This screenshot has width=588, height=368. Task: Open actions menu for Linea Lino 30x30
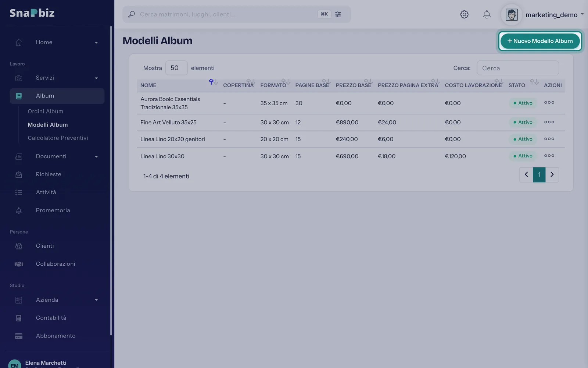549,156
